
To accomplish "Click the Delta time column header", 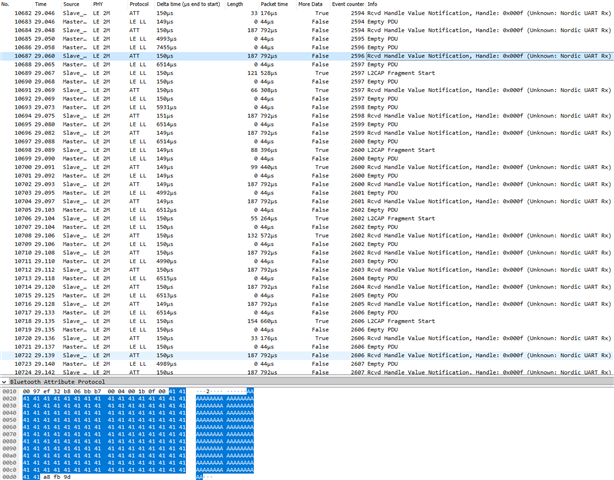I will (188, 4).
